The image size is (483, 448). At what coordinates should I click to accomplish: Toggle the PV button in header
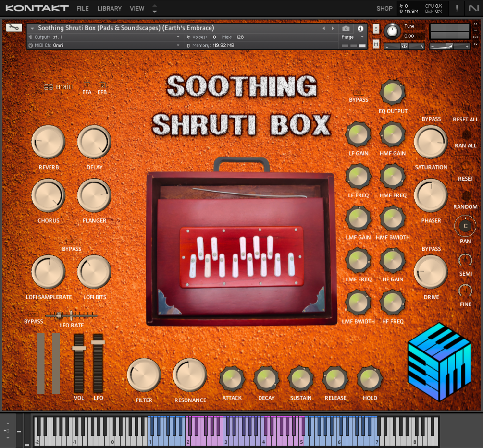[476, 44]
